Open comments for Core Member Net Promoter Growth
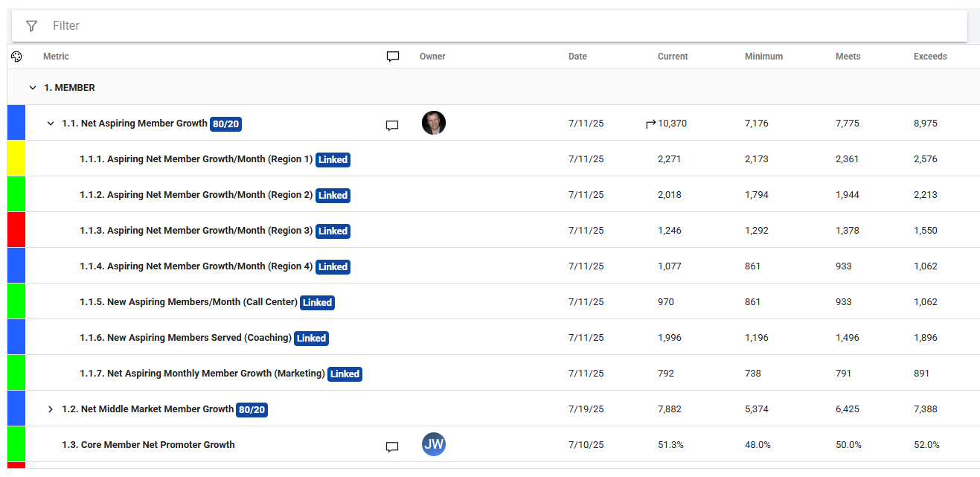This screenshot has height=477, width=980. [x=392, y=446]
